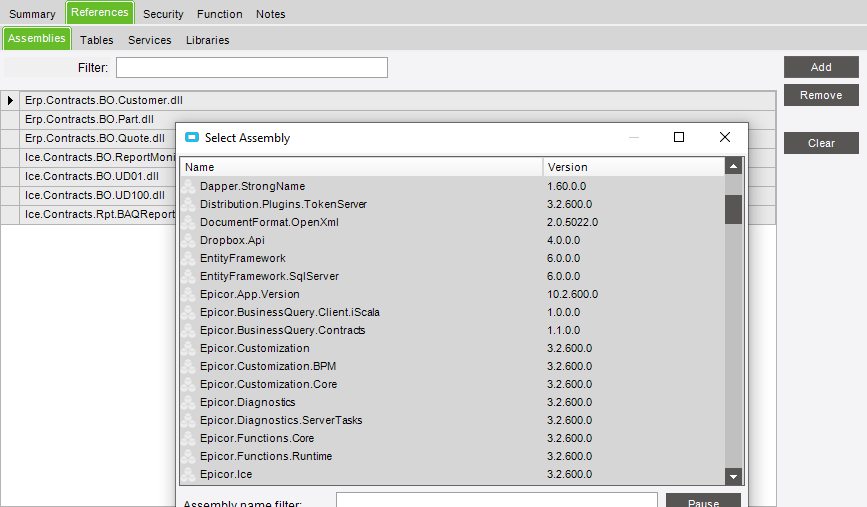This screenshot has width=867, height=507.
Task: Click the row selector arrow for Erp.Contracts.BO.Customer.dll
Action: pos(10,100)
